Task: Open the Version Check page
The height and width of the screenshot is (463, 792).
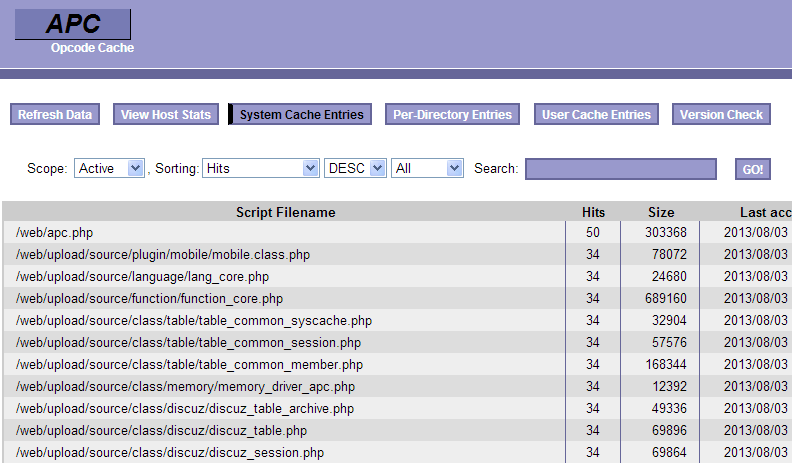Action: [x=721, y=115]
